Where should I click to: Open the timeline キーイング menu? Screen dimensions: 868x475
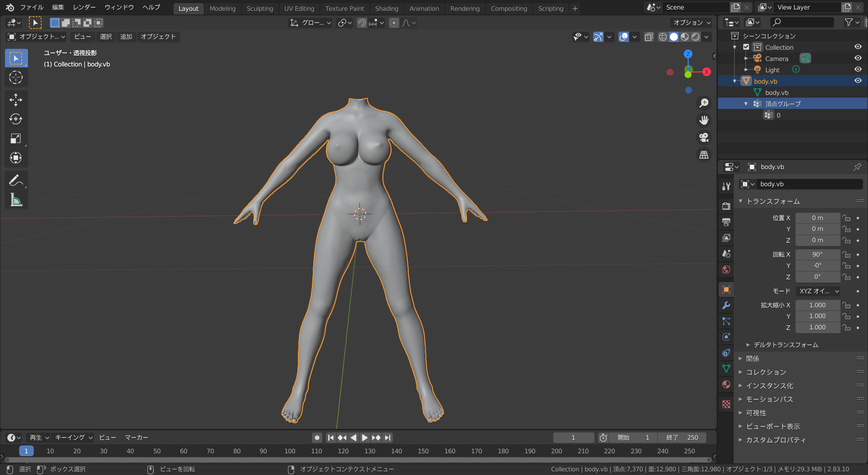click(x=73, y=437)
